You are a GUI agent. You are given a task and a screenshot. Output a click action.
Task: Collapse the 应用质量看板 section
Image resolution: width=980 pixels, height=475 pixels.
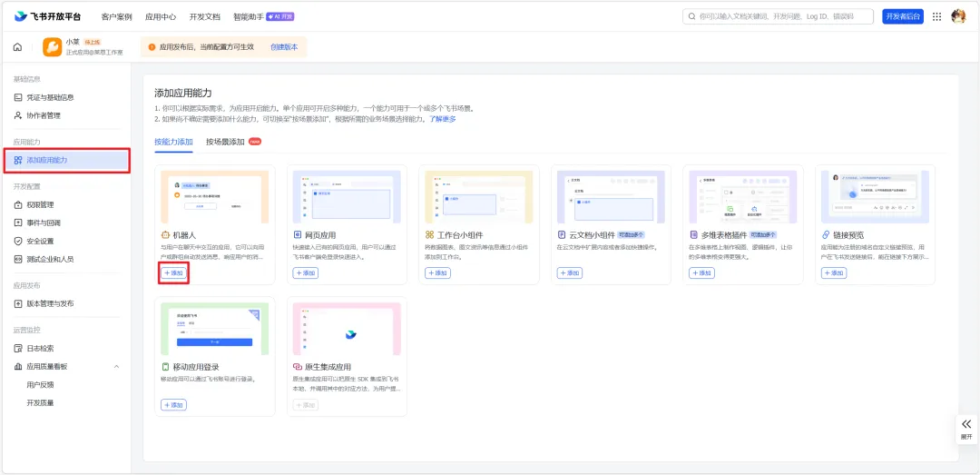click(116, 367)
